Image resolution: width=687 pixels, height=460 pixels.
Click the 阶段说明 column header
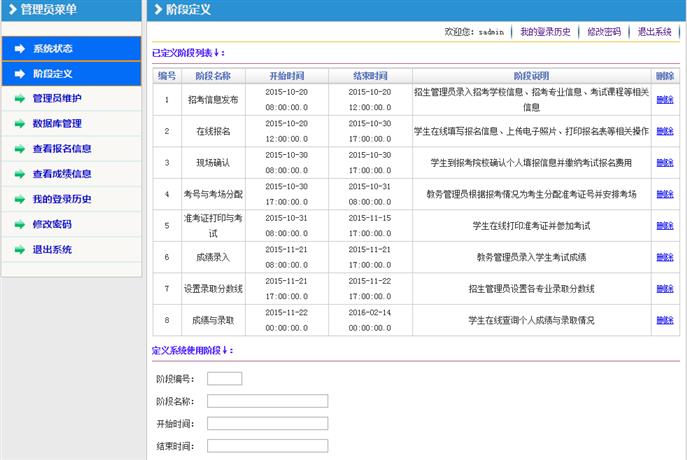coord(531,76)
